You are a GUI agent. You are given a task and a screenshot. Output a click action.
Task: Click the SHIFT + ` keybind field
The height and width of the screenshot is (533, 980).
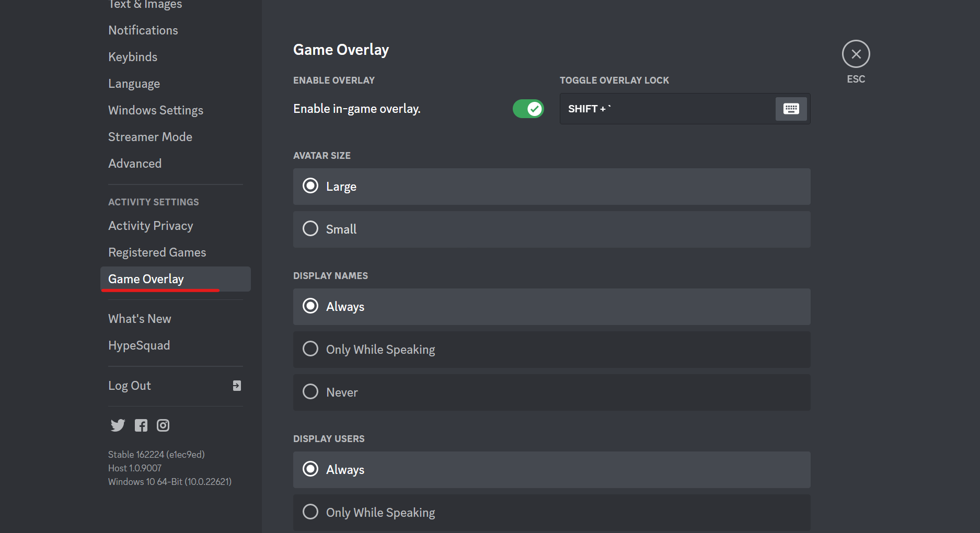[x=685, y=109]
